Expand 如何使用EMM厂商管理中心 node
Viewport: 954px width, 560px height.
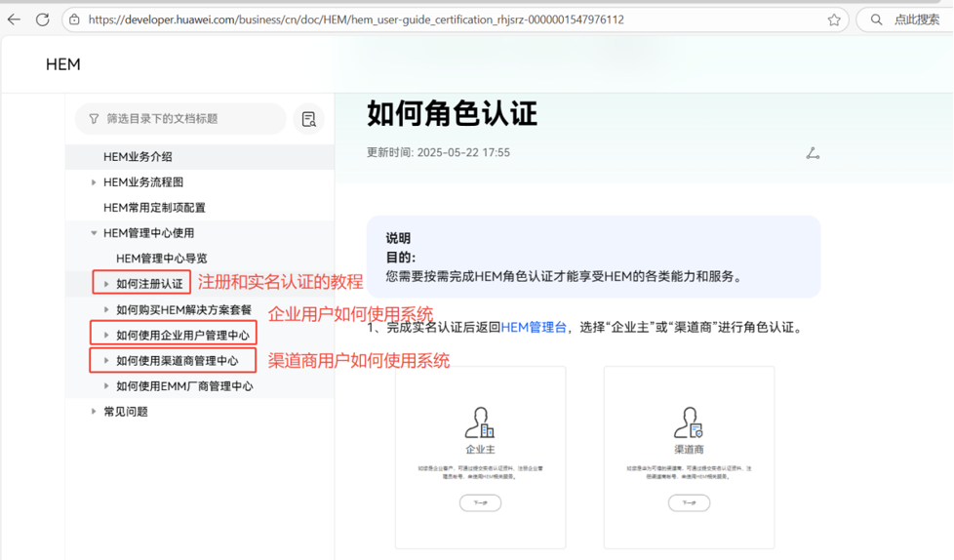pyautogui.click(x=106, y=386)
